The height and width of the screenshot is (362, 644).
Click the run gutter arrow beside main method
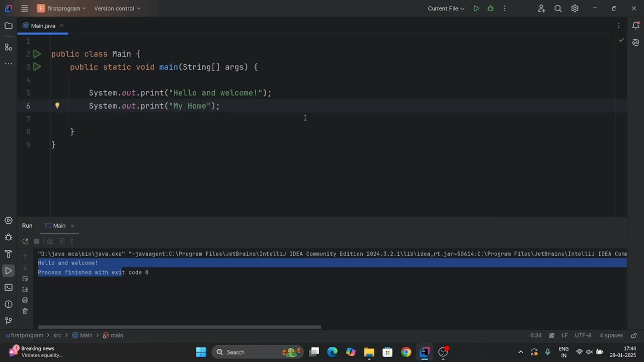click(37, 67)
